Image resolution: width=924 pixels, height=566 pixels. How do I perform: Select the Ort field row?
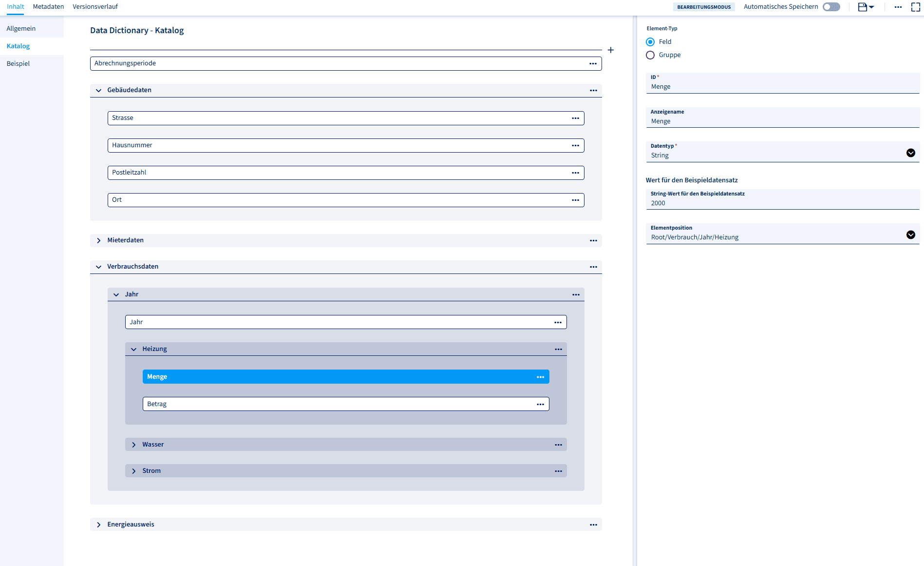pyautogui.click(x=346, y=200)
